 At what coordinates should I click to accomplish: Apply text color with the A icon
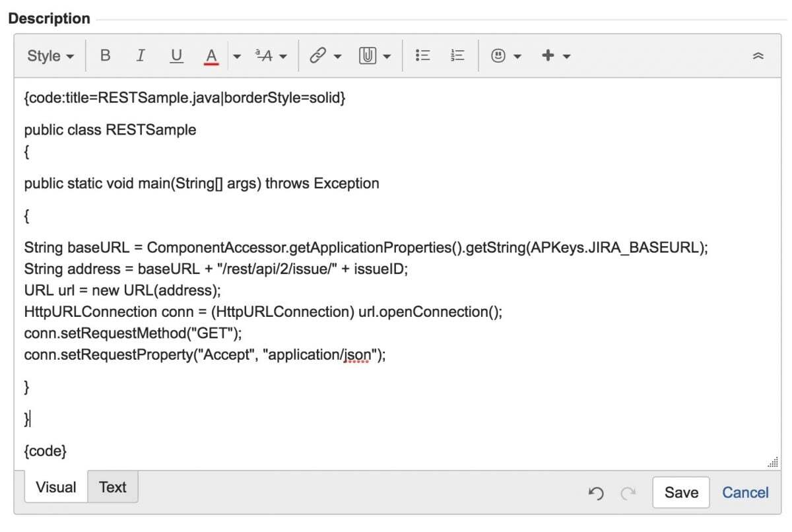211,55
